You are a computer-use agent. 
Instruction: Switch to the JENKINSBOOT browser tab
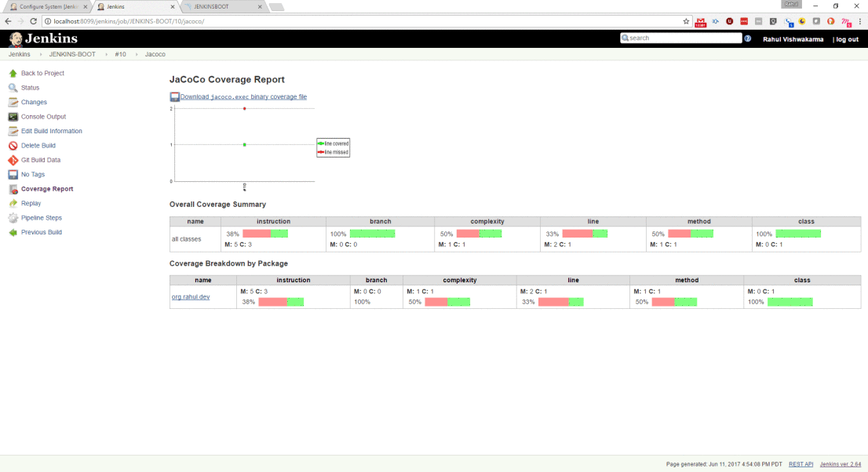[x=210, y=5]
